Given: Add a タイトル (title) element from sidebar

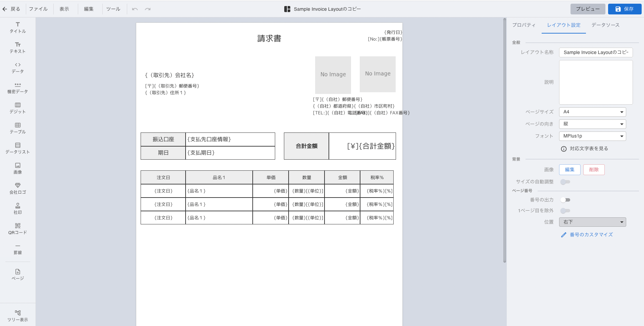Looking at the screenshot, I should click(x=18, y=28).
